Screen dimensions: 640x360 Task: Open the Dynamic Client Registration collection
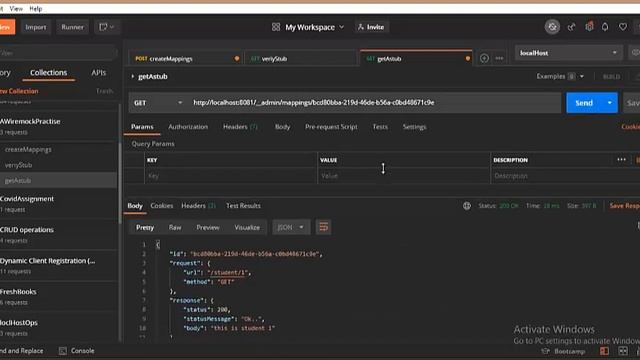[58, 265]
